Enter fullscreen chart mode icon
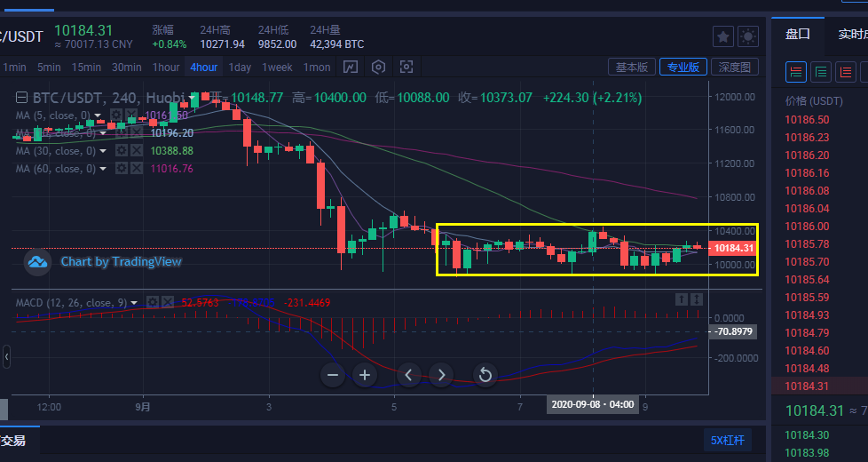This screenshot has height=462, width=868. [x=406, y=67]
